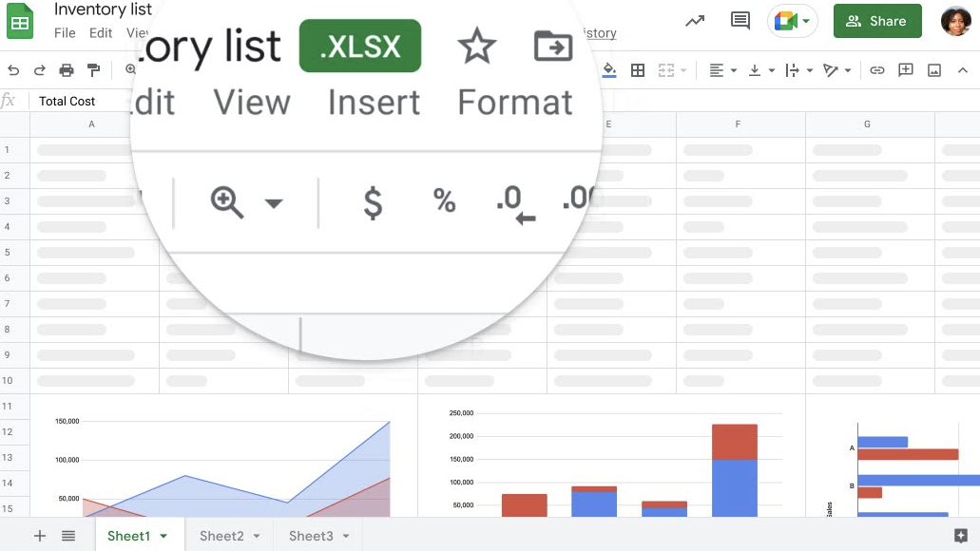Image resolution: width=980 pixels, height=551 pixels.
Task: Click the magnified decrease decimal places icon
Action: click(515, 203)
